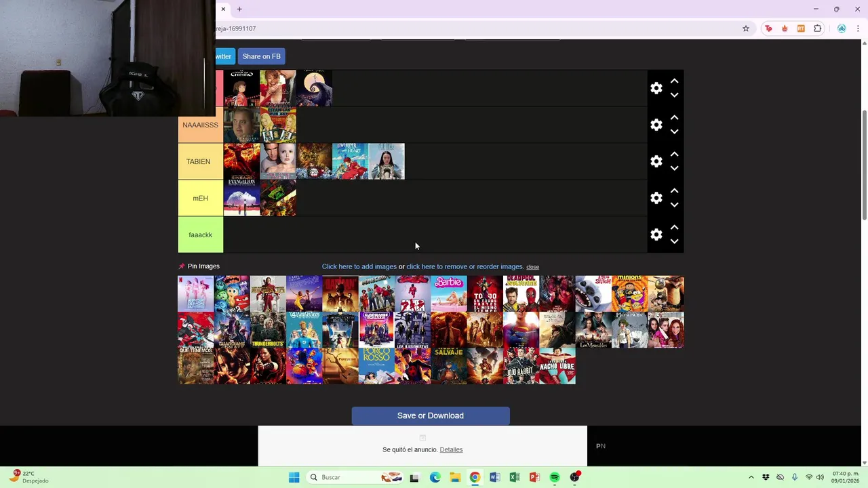Image resolution: width=868 pixels, height=488 pixels.
Task: Open Excel from the taskbar
Action: (x=514, y=477)
